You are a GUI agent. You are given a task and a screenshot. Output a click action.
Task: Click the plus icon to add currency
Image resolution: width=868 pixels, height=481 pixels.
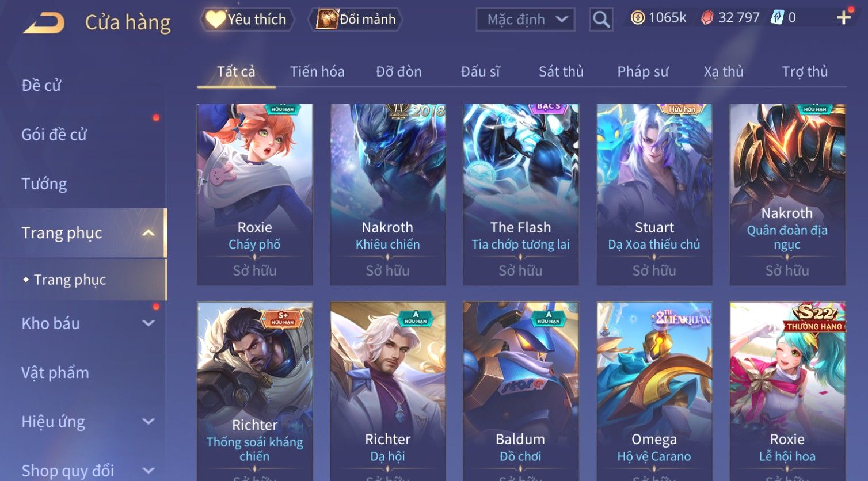[x=843, y=18]
